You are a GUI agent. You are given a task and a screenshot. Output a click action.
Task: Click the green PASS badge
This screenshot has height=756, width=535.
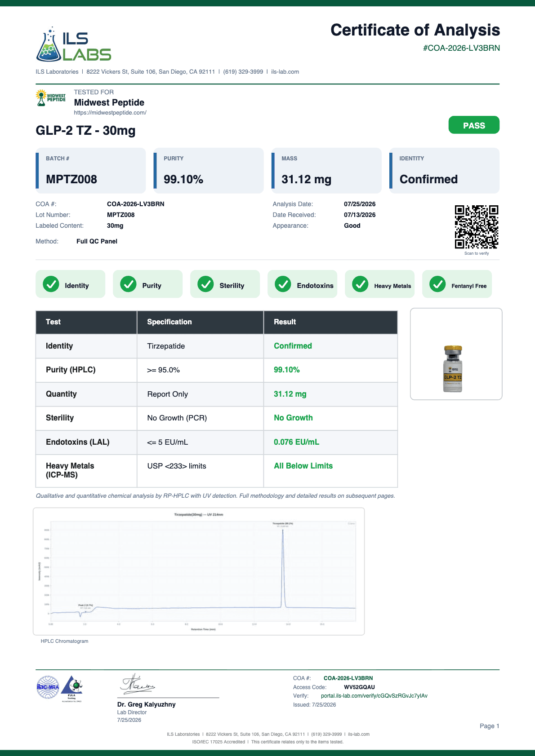(x=474, y=125)
